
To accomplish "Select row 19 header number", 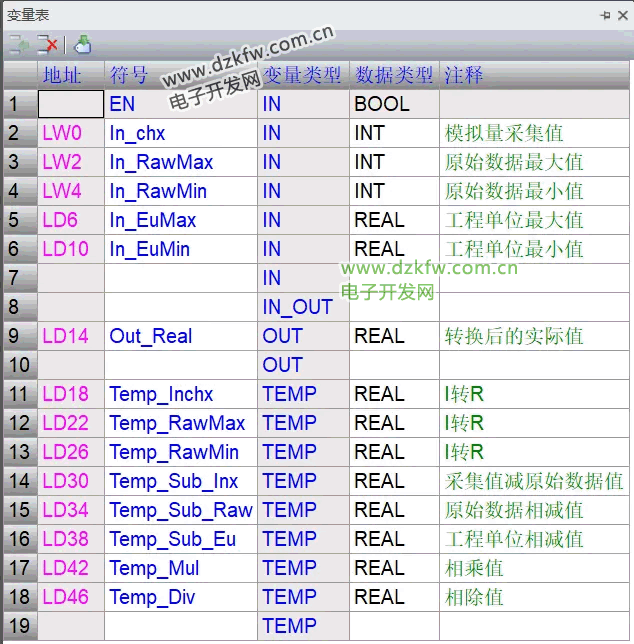I will 20,626.
